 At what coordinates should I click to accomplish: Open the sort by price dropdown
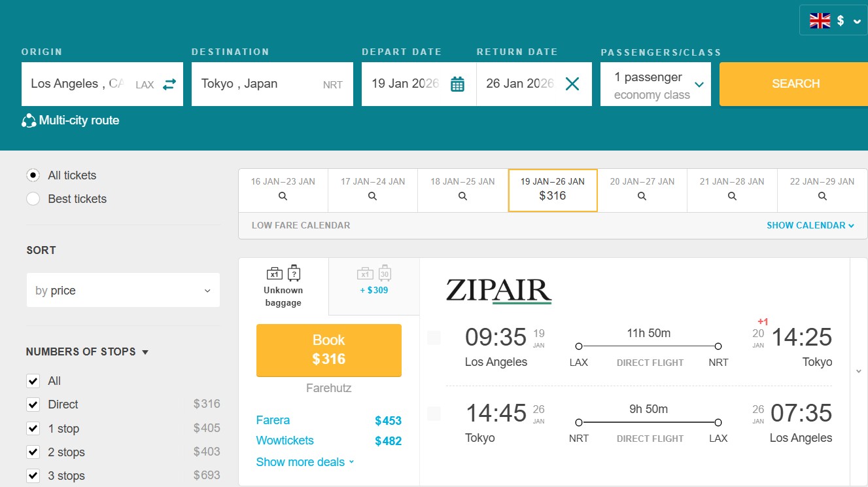click(x=123, y=291)
